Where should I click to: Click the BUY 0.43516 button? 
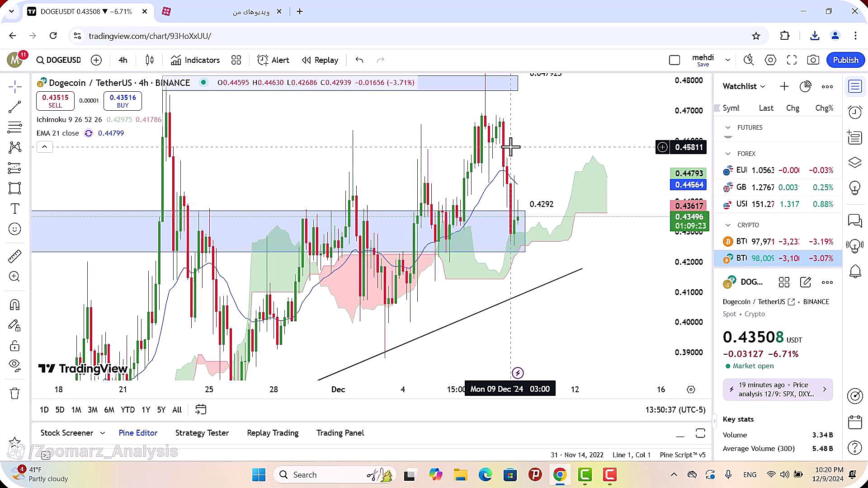[x=123, y=101]
